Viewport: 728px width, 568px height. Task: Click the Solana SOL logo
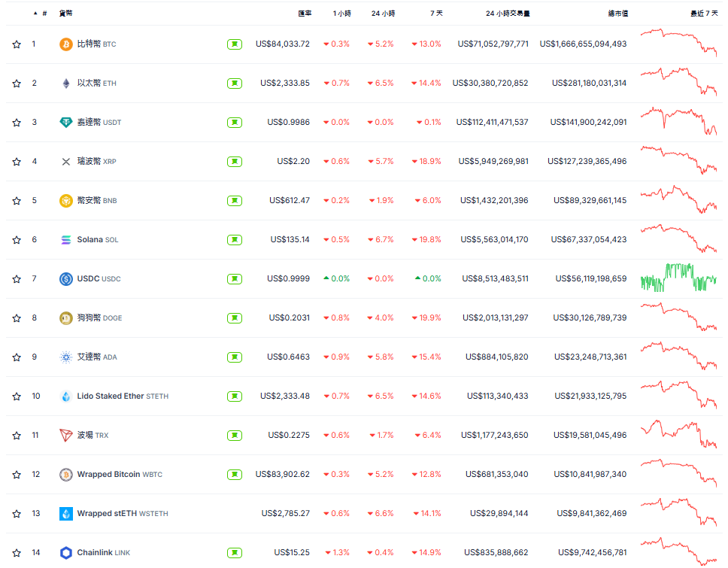66,240
